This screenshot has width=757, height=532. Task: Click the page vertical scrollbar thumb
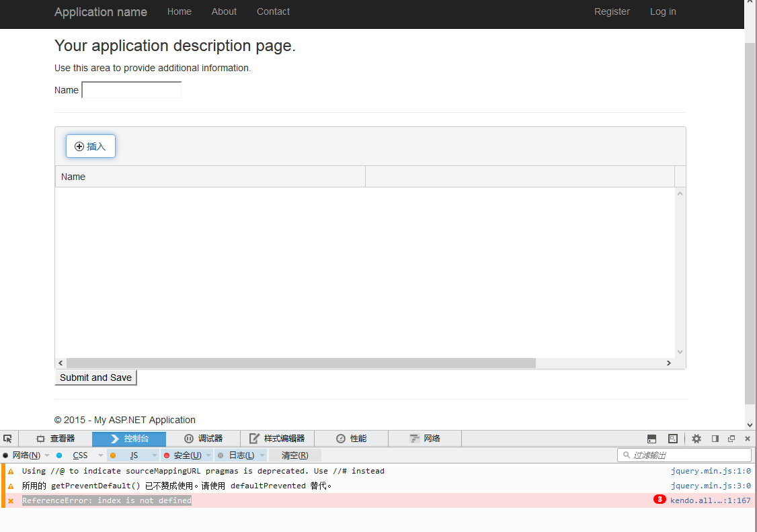[750, 224]
